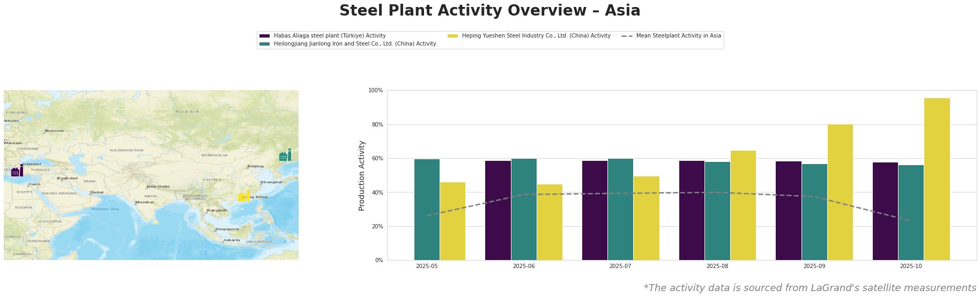
Task: Click the teal bar for 2025-05
Action: [427, 210]
